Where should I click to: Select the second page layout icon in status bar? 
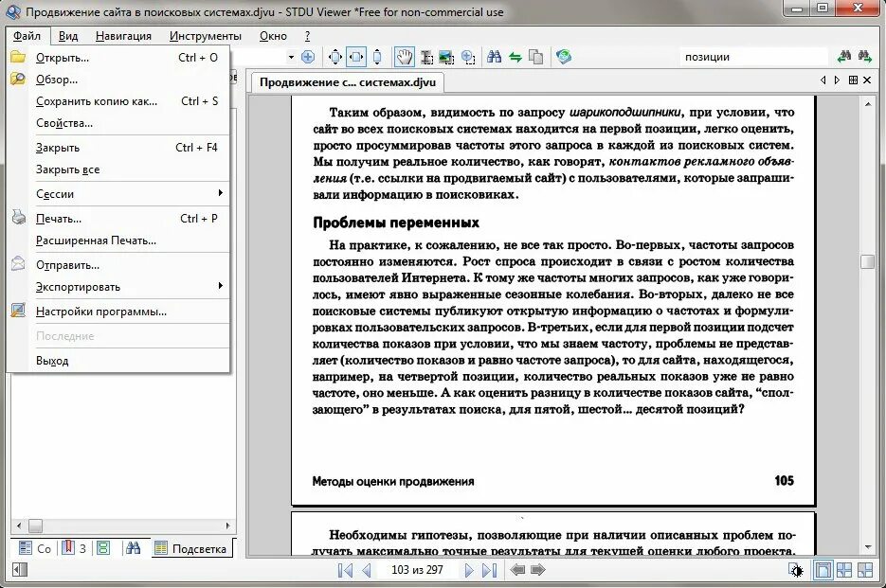(844, 570)
